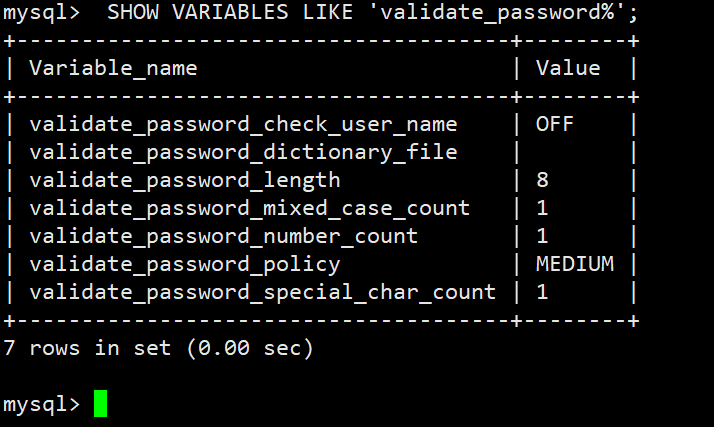Viewport: 714px width, 427px height.
Task: Click the value 1 for number_count
Action: coord(542,236)
